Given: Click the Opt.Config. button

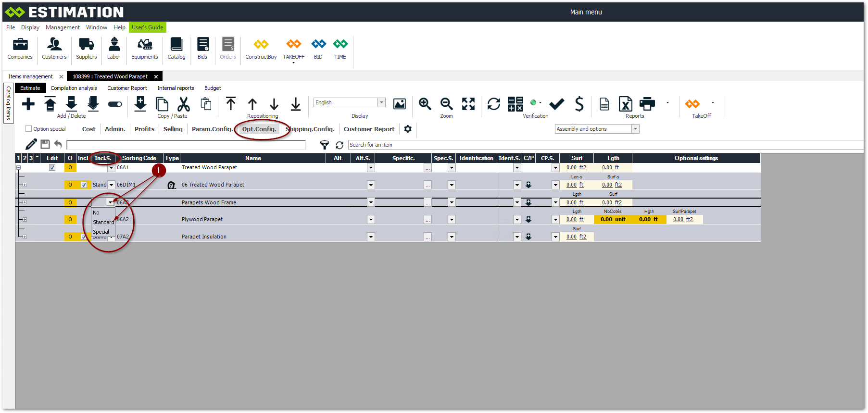Looking at the screenshot, I should tap(259, 129).
